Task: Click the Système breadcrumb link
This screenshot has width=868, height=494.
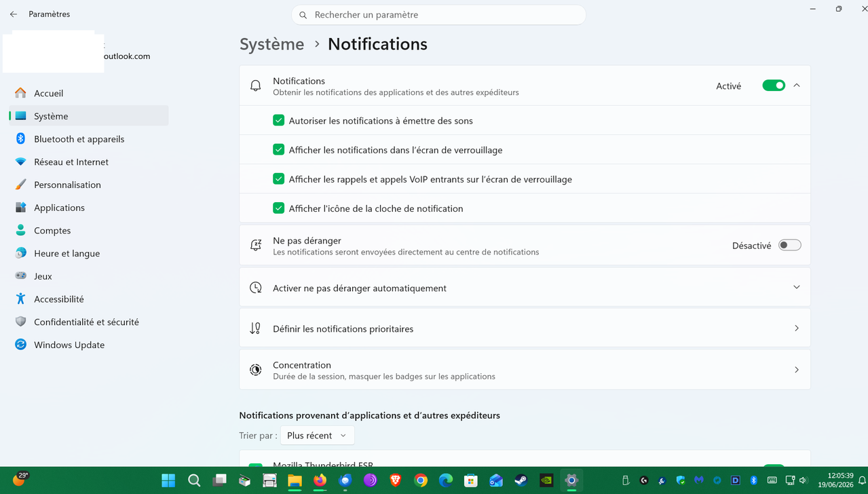Action: point(271,44)
